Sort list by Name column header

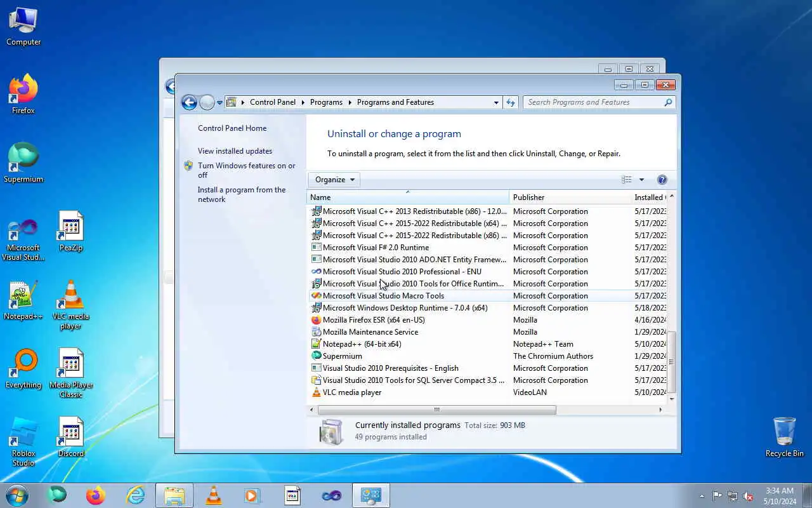point(408,197)
